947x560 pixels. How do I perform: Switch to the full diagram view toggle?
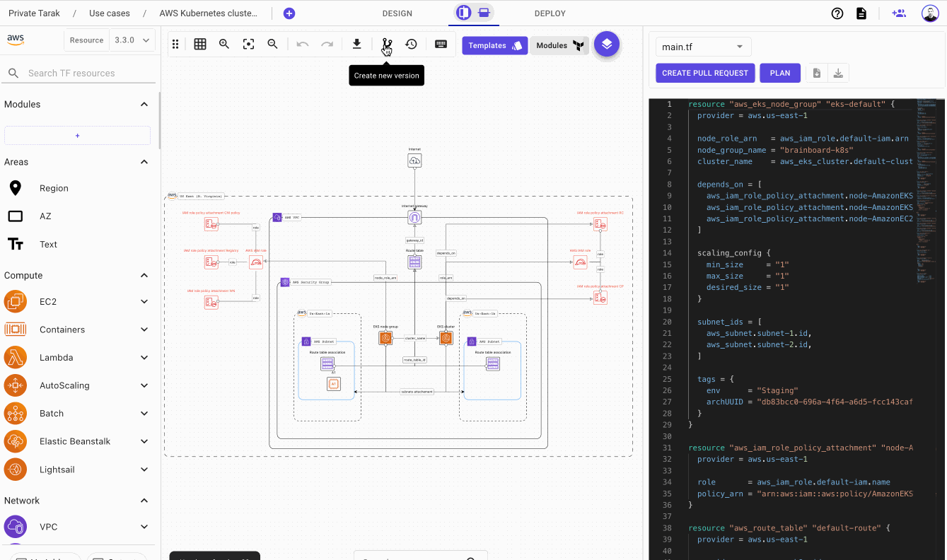[484, 13]
